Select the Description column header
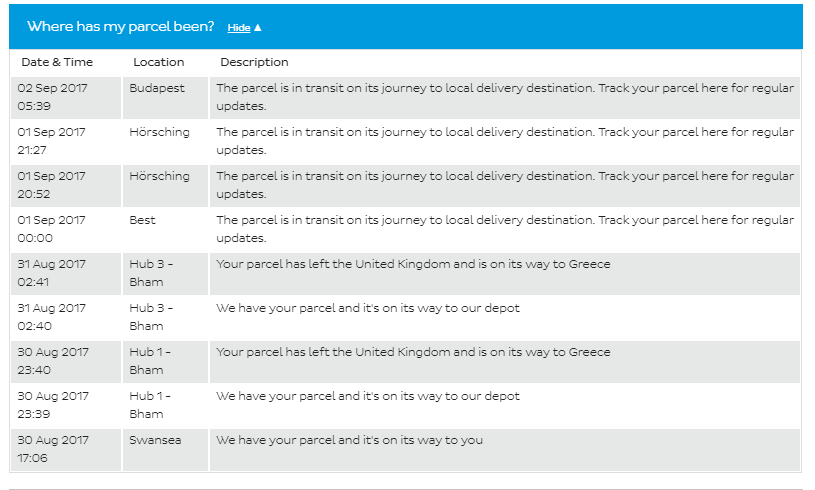 (254, 62)
